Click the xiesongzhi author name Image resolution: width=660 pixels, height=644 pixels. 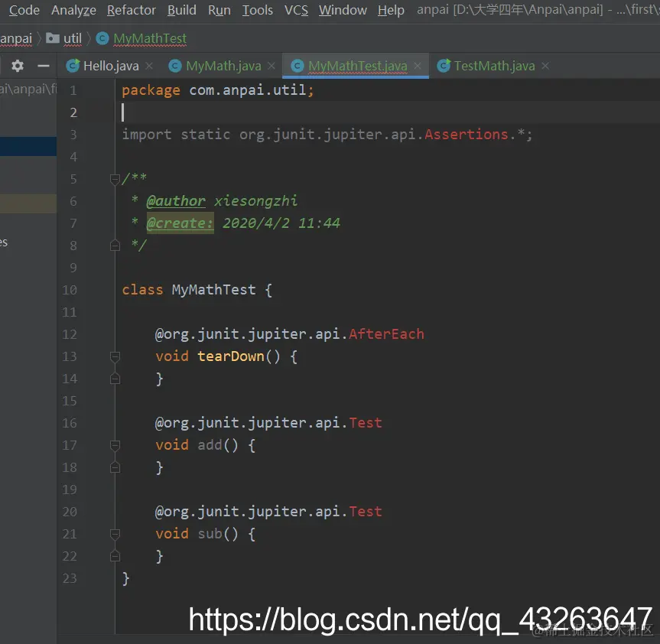[x=256, y=201]
